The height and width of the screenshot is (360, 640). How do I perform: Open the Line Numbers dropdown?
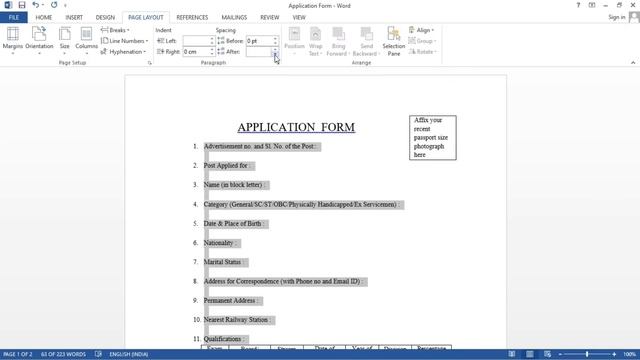point(124,41)
